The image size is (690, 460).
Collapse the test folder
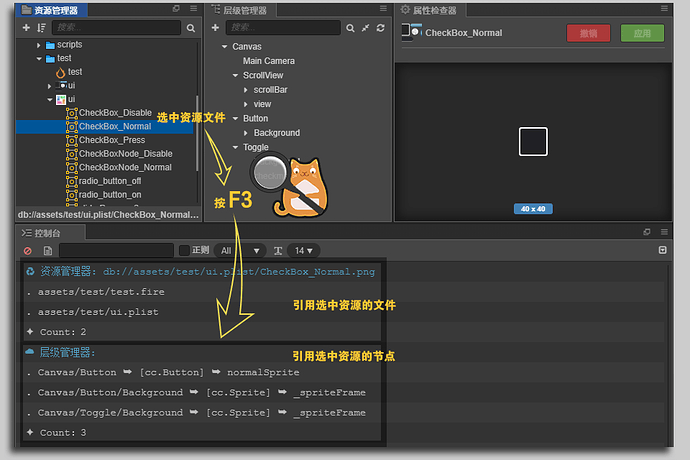click(39, 59)
